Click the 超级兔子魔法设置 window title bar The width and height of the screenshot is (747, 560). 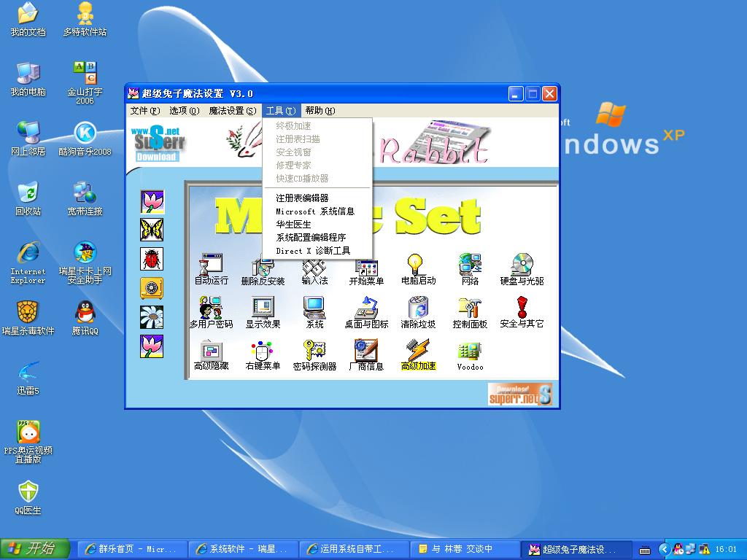(315, 93)
